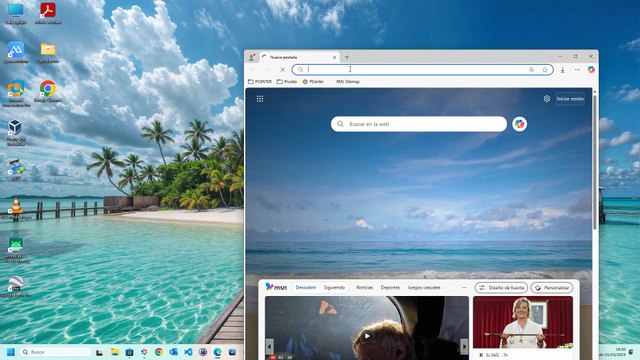The width and height of the screenshot is (640, 360).
Task: Open the XML Sitemap bookmark
Action: pyautogui.click(x=347, y=82)
